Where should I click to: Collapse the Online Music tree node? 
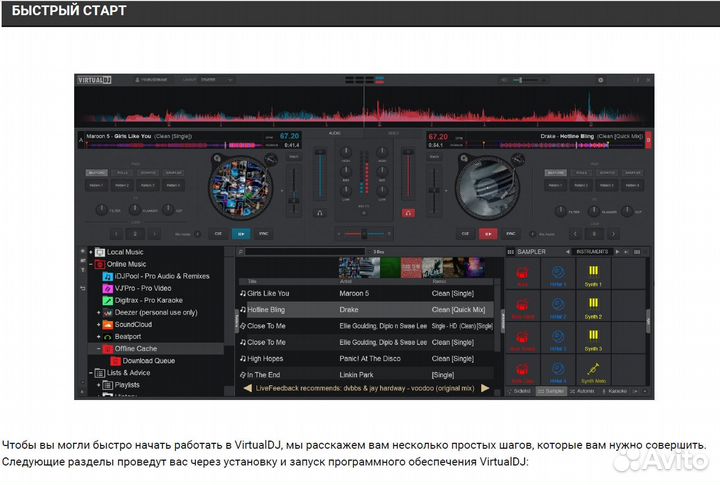pyautogui.click(x=91, y=264)
